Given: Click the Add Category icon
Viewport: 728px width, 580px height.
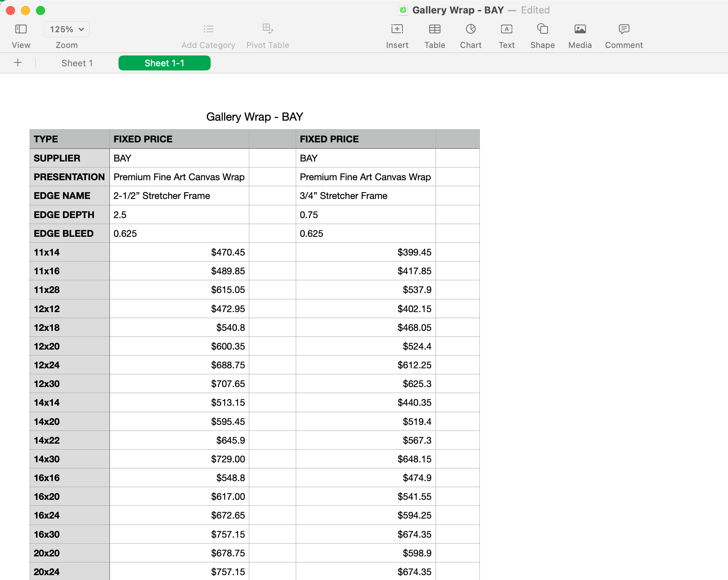Looking at the screenshot, I should tap(208, 29).
